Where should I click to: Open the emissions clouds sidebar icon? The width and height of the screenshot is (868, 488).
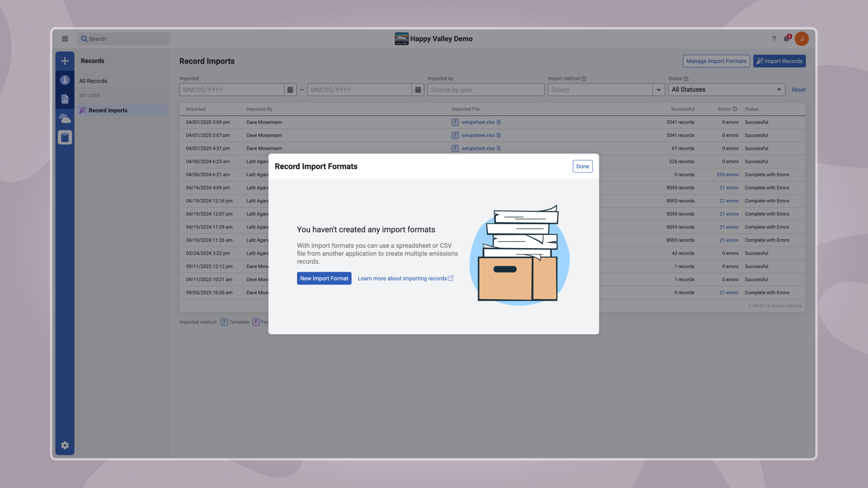coord(65,118)
